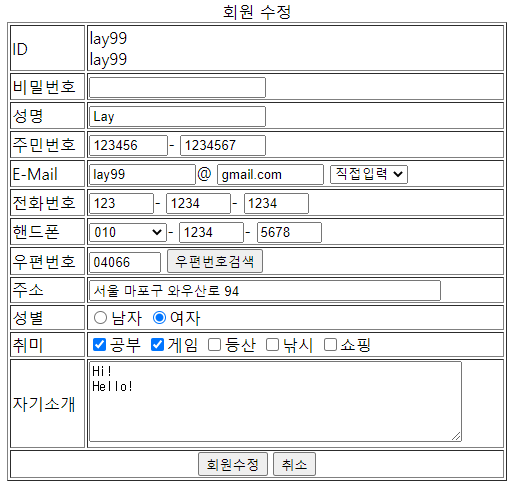517x490 pixels.
Task: Check the 쇼핑 hobby checkbox
Action: coord(330,345)
